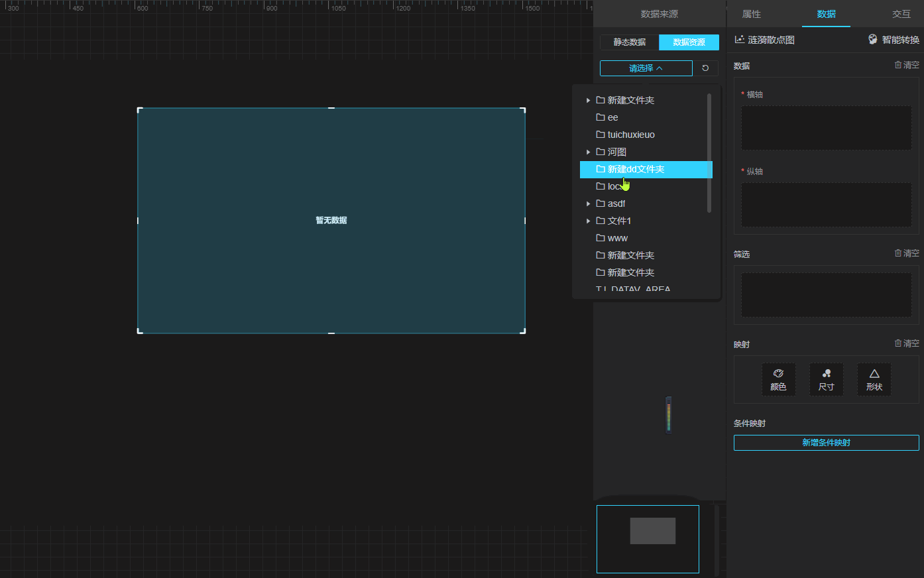The image size is (924, 578).
Task: Add a 形状 shape mapping
Action: pos(874,380)
